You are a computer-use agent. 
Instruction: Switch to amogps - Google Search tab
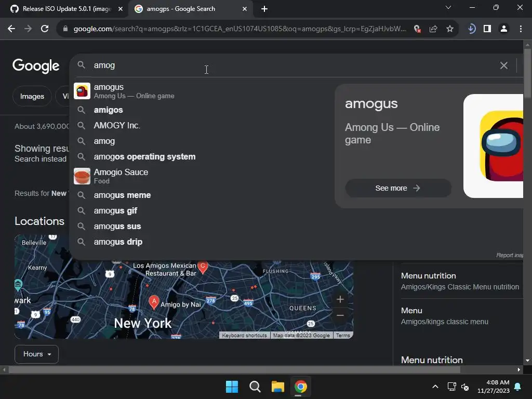tap(190, 9)
